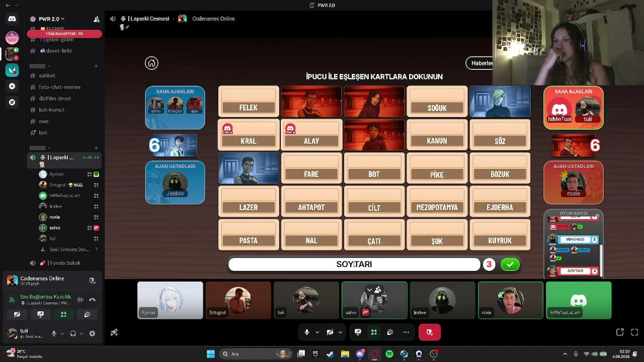Open Spotify from the taskbar
Screen dimensions: 644x362
tap(389, 354)
